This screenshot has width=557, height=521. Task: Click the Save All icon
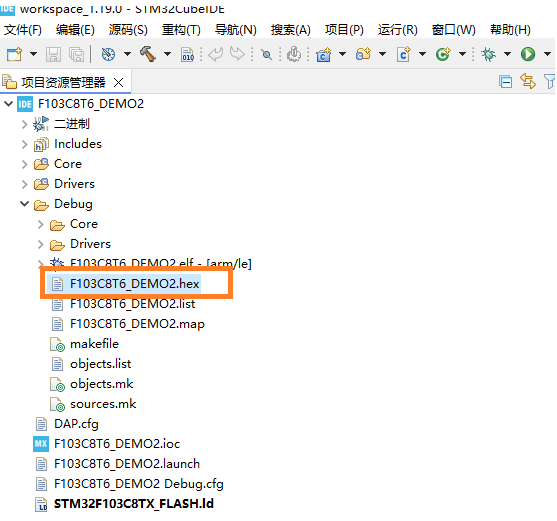pos(76,54)
